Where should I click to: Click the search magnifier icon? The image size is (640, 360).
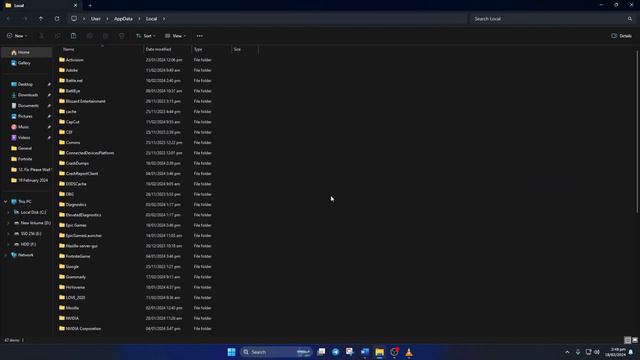[630, 19]
